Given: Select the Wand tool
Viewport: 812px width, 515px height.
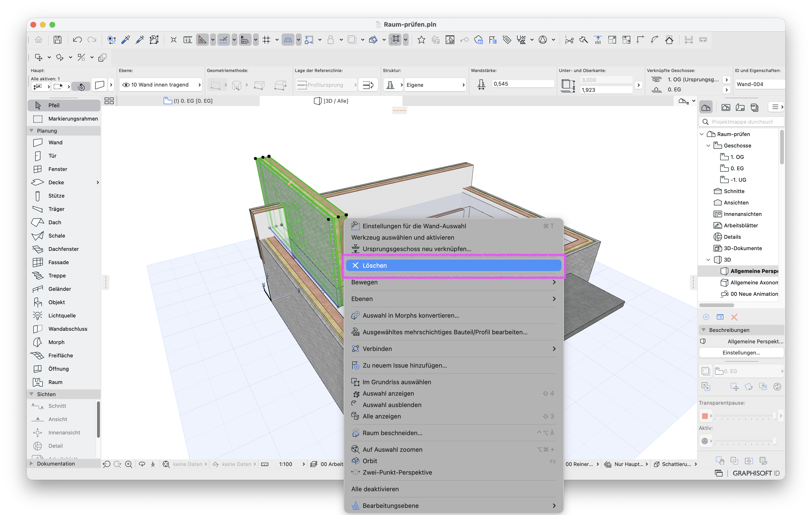Looking at the screenshot, I should 64,143.
